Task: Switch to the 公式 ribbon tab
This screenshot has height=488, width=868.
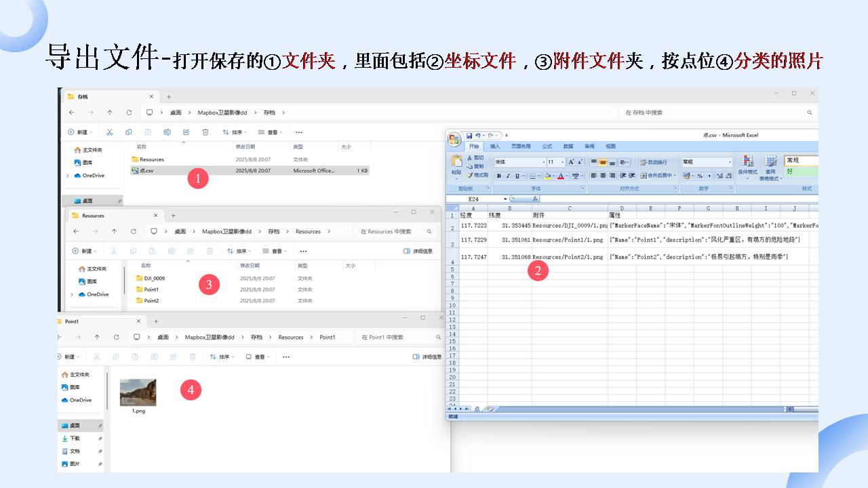Action: [547, 146]
